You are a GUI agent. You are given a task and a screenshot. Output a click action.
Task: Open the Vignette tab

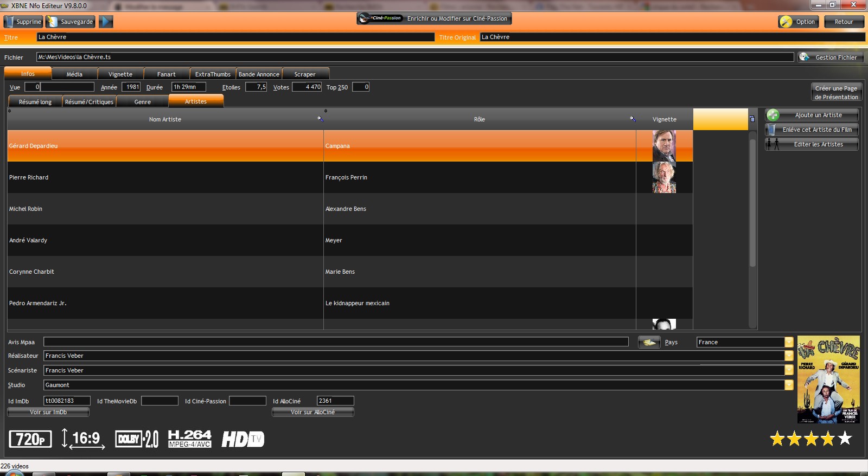tap(120, 74)
